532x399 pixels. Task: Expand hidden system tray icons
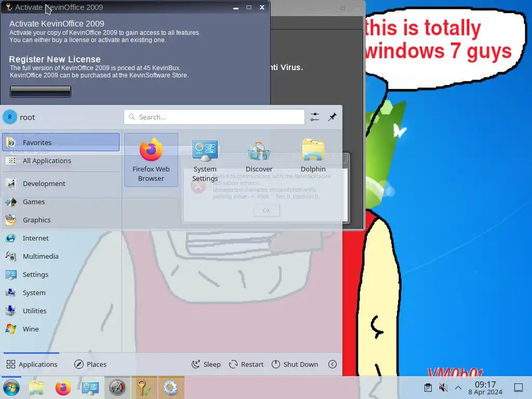[458, 388]
